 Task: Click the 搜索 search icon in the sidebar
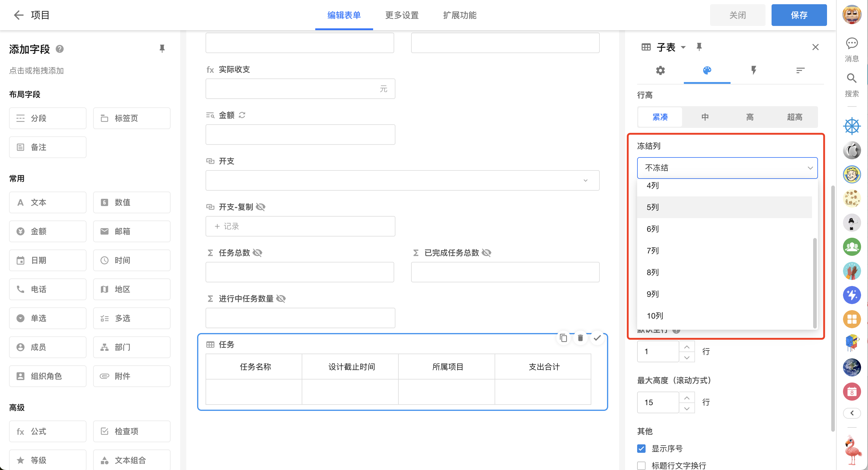click(851, 78)
